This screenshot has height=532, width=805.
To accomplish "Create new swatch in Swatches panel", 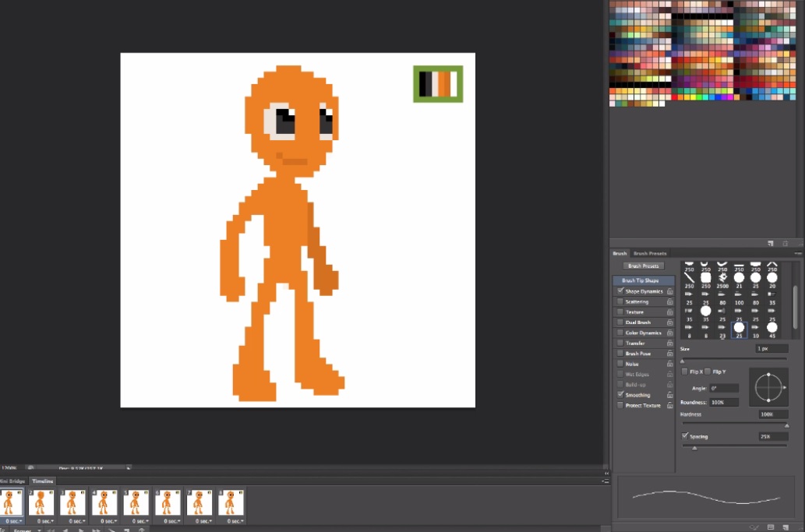I will click(771, 243).
